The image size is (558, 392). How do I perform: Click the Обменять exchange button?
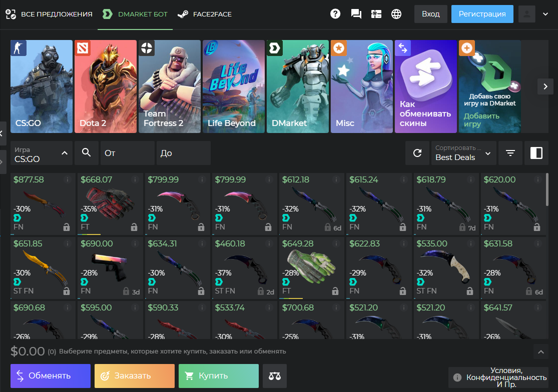[51, 375]
